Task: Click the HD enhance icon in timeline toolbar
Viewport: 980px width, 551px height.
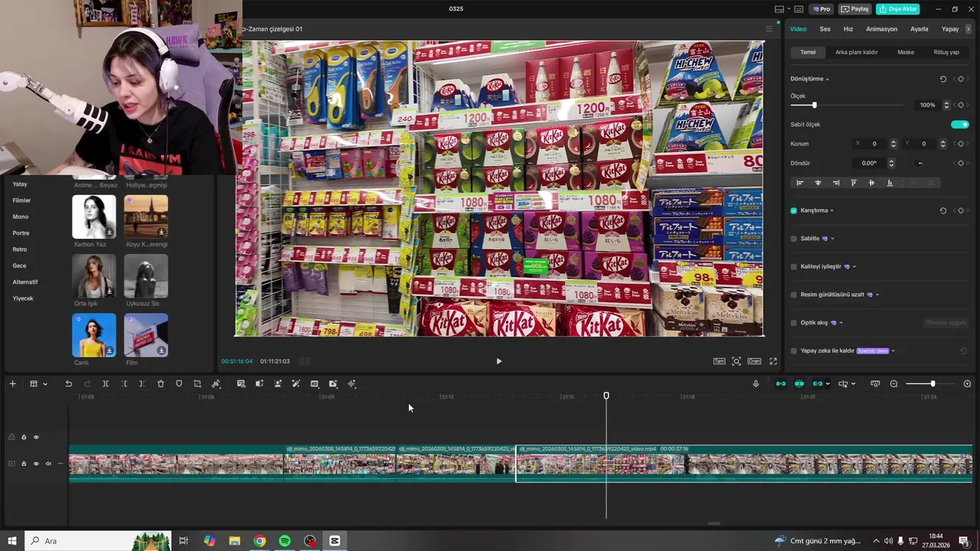Action: (x=315, y=383)
